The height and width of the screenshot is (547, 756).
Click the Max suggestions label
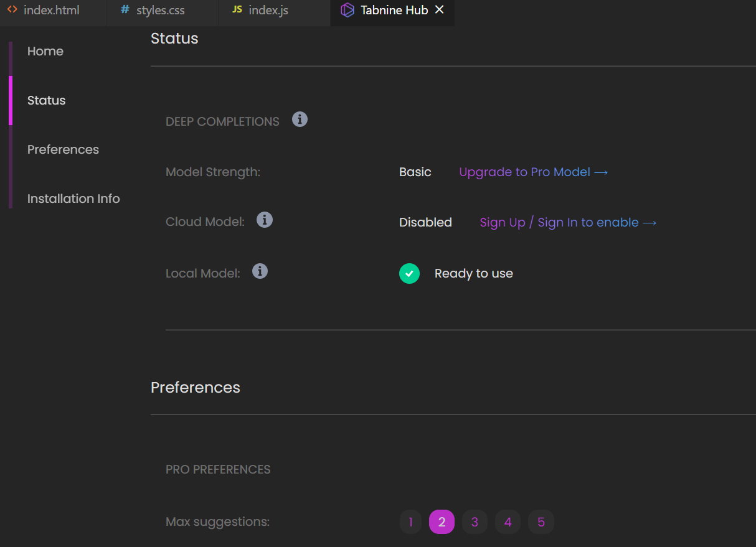(x=217, y=521)
